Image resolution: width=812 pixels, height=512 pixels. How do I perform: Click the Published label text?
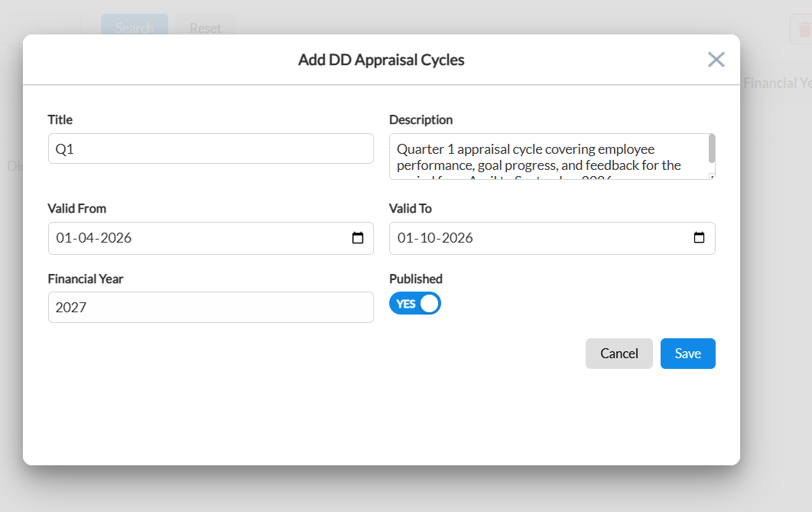(x=416, y=279)
